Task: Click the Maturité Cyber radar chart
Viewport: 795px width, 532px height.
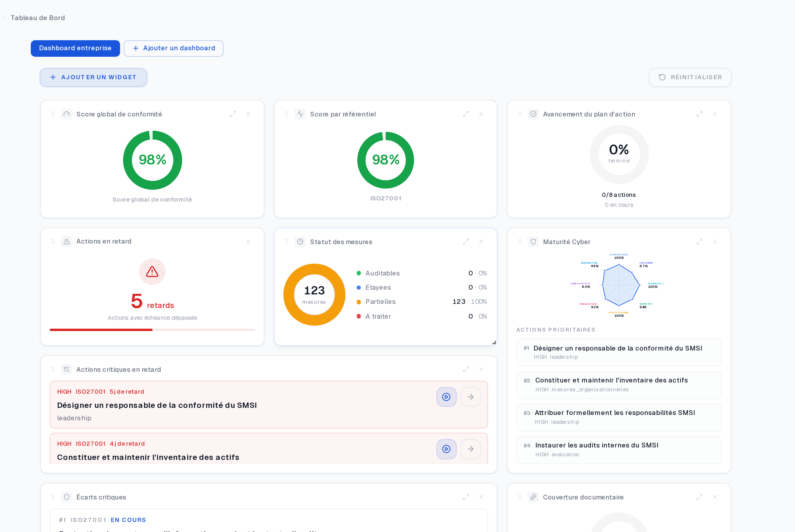Action: 619,285
